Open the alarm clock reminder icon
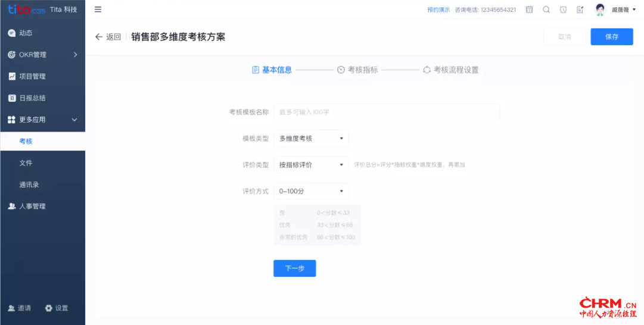Screen dimensions: 644x325 [563, 10]
